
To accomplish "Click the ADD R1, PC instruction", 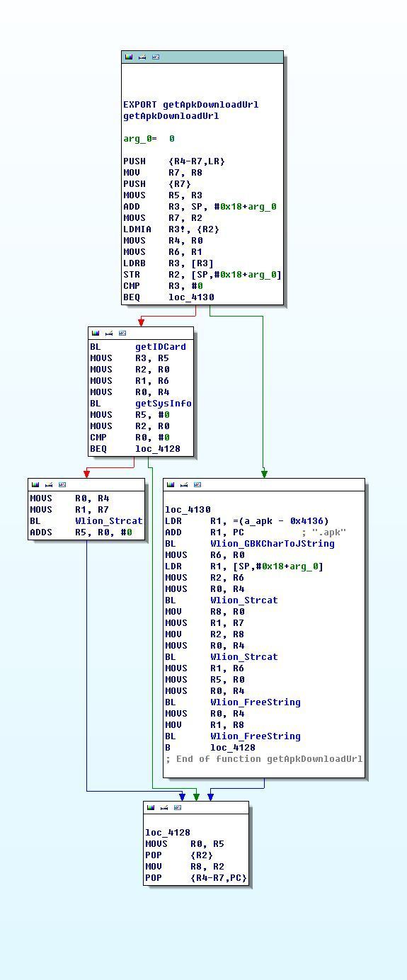I will [x=205, y=532].
